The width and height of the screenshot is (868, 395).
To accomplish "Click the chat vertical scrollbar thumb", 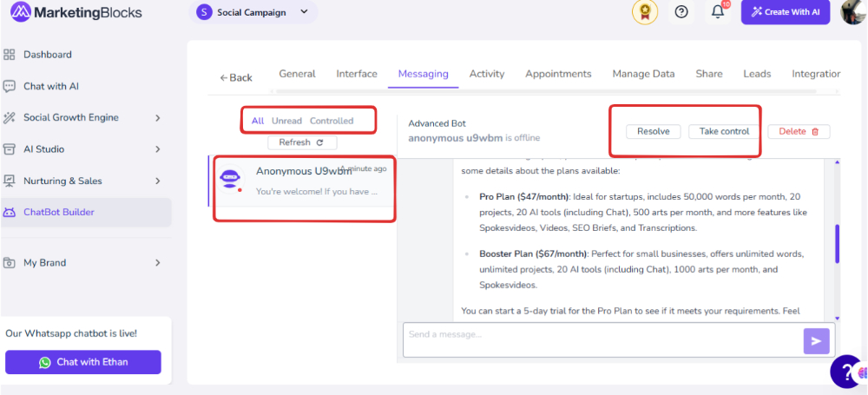I will pos(837,244).
